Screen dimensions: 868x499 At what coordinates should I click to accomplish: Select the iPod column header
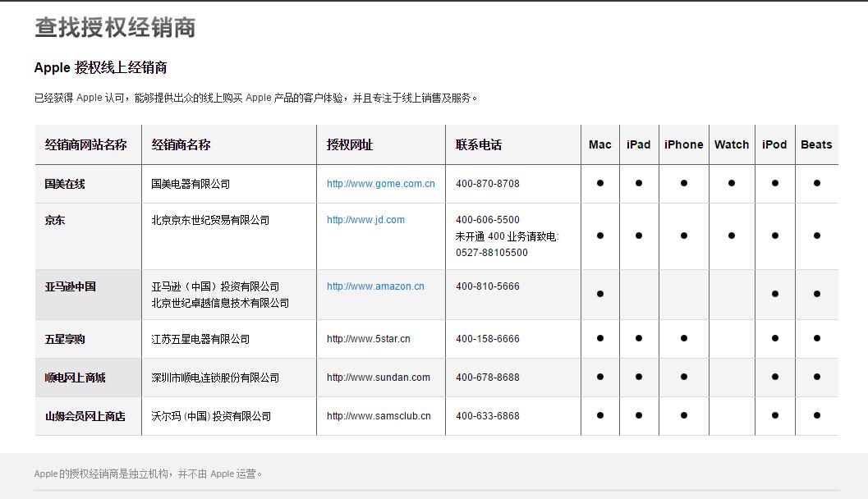coord(774,144)
